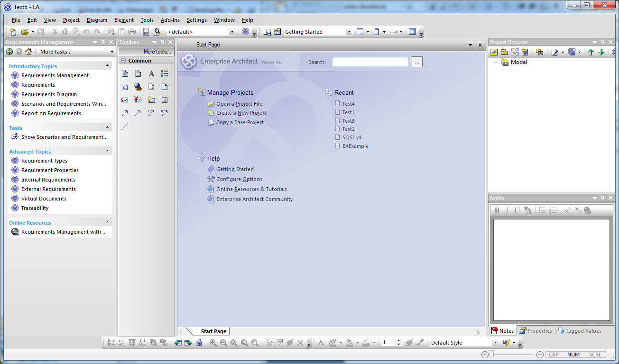Click the New Diagram icon in Project Browser
This screenshot has width=619, height=364.
coord(515,52)
